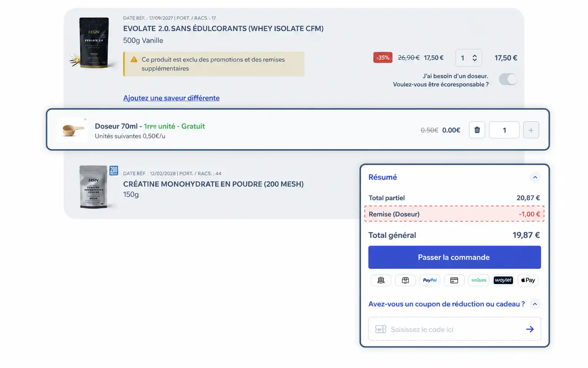Collapse the coupon de réduction section chevron
Viewport: 588px width, 368px height.
(x=535, y=304)
